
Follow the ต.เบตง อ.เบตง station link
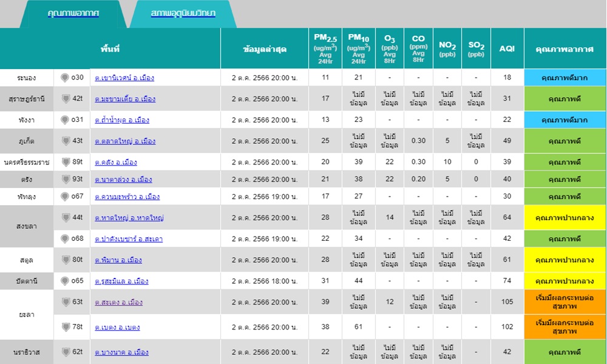117,328
